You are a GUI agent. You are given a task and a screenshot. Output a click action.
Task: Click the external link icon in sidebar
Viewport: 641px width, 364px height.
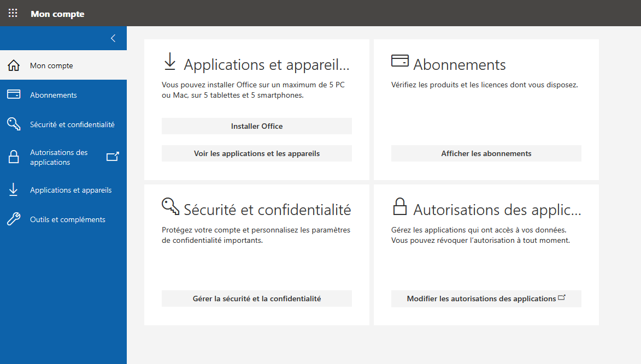click(113, 157)
